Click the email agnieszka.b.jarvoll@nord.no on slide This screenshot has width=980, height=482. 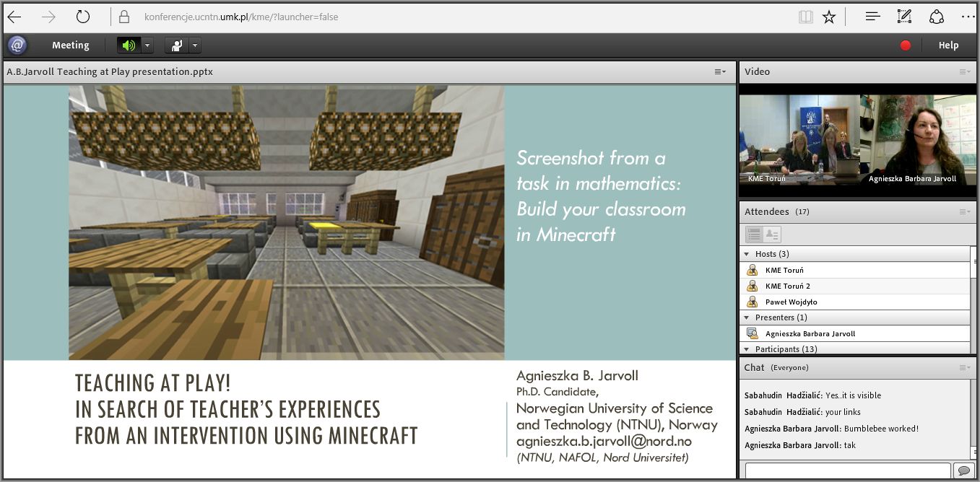pos(604,441)
